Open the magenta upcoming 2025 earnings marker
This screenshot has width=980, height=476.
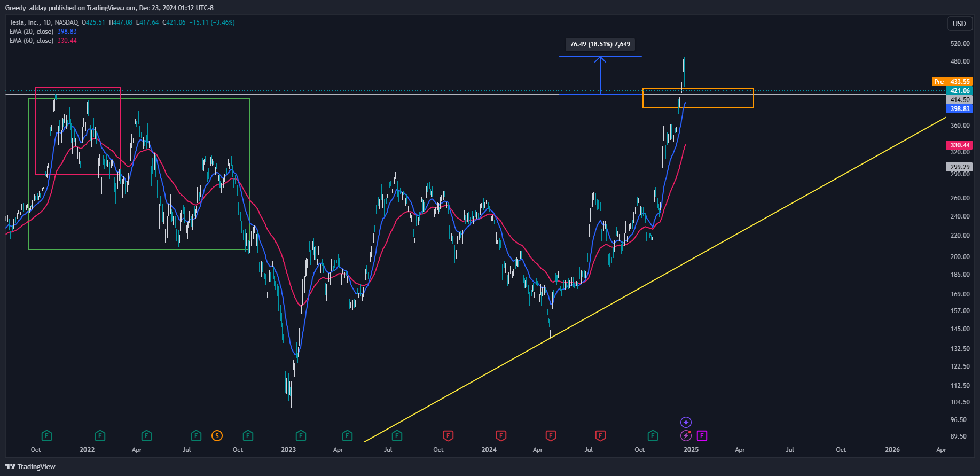click(x=702, y=436)
